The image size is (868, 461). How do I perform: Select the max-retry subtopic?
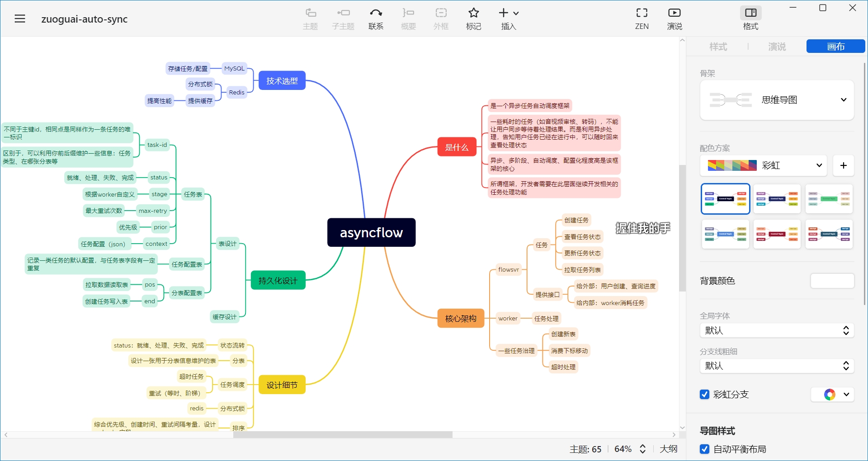point(153,211)
